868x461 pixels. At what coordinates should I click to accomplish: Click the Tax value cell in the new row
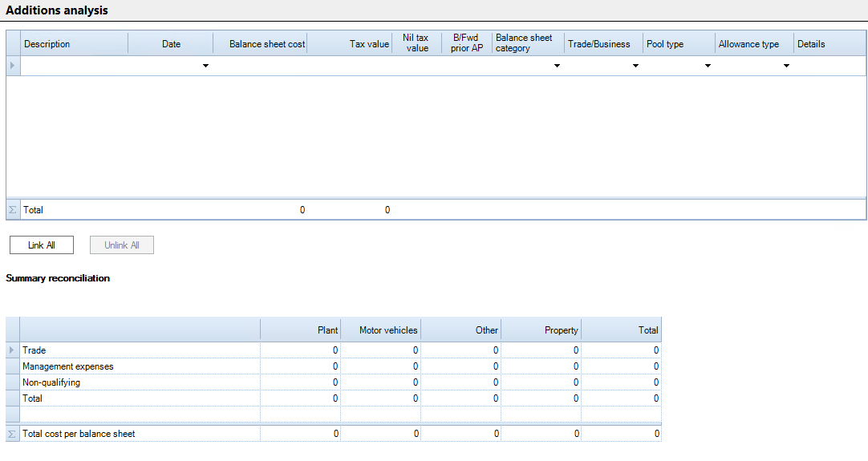(350, 66)
